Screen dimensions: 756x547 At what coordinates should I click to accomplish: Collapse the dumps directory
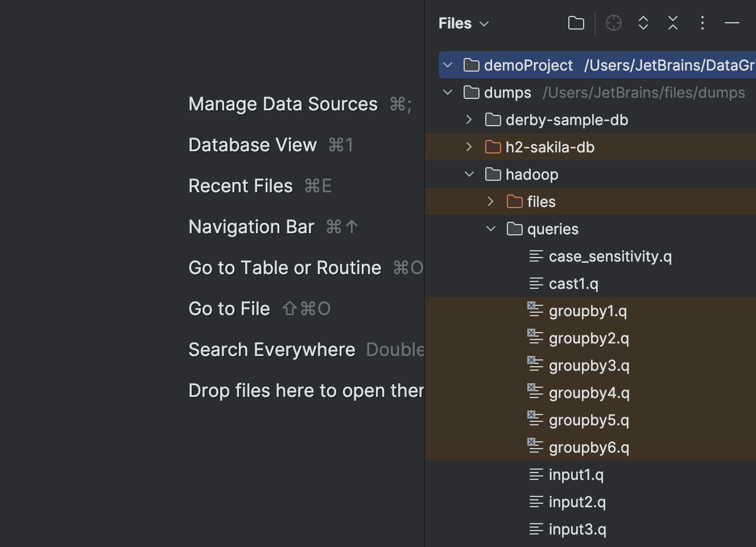(447, 92)
